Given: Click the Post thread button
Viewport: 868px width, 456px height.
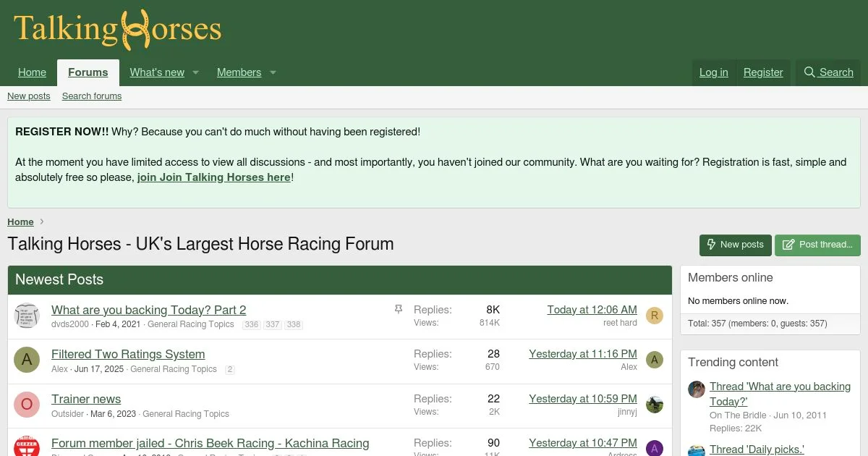Looking at the screenshot, I should [817, 245].
